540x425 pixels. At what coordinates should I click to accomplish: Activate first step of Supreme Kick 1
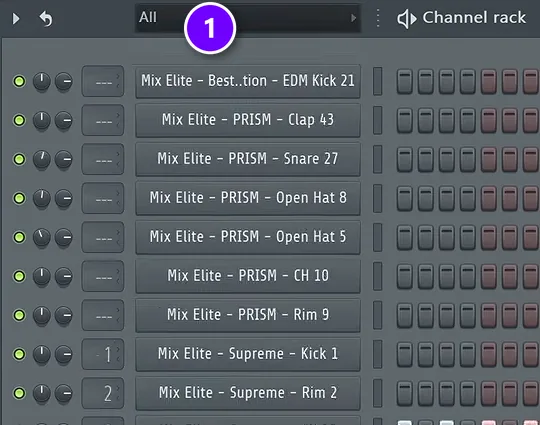(405, 354)
